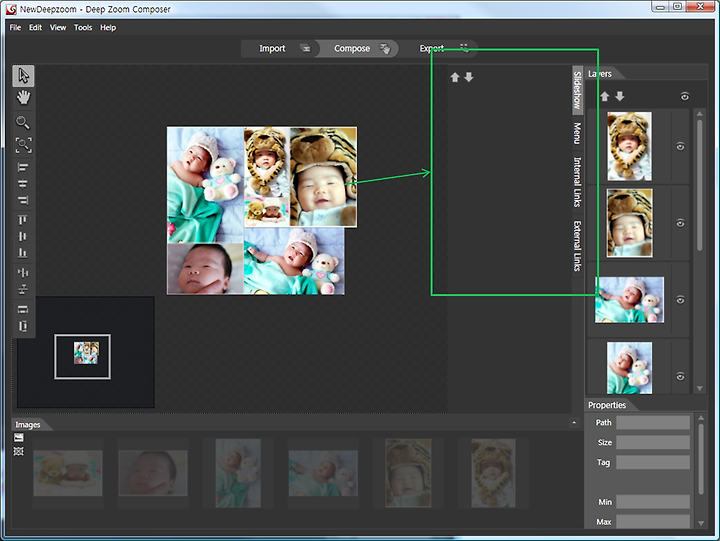Select the magnifier Zoom tool
Viewport: 720px width, 541px height.
click(x=22, y=122)
